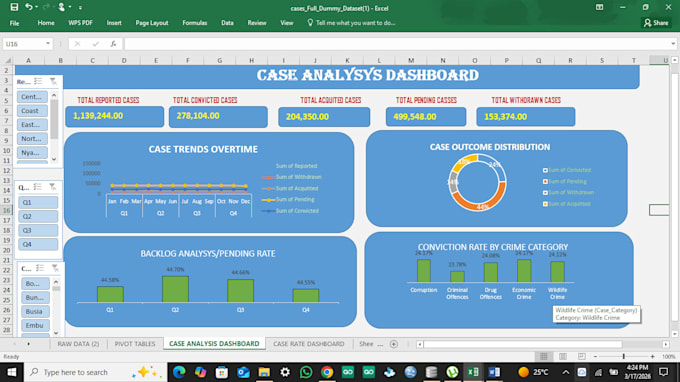This screenshot has width=680, height=382.
Task: Open the Formulas ribbon tab
Action: 194,23
